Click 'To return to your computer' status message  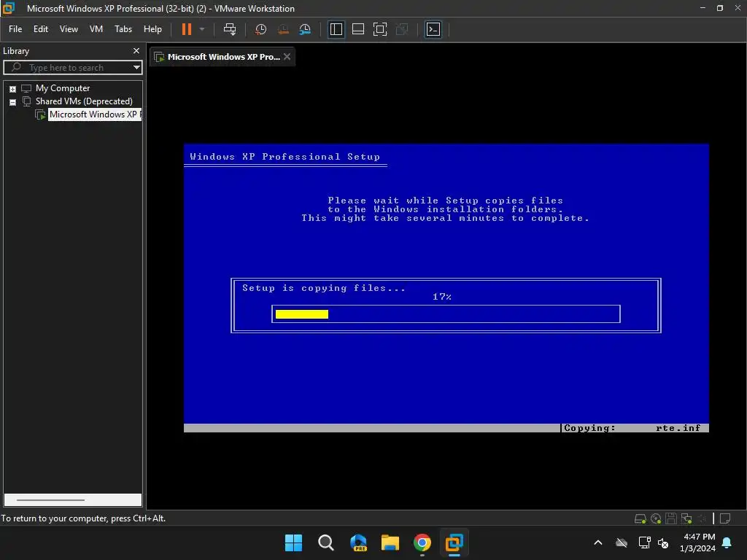coord(83,518)
